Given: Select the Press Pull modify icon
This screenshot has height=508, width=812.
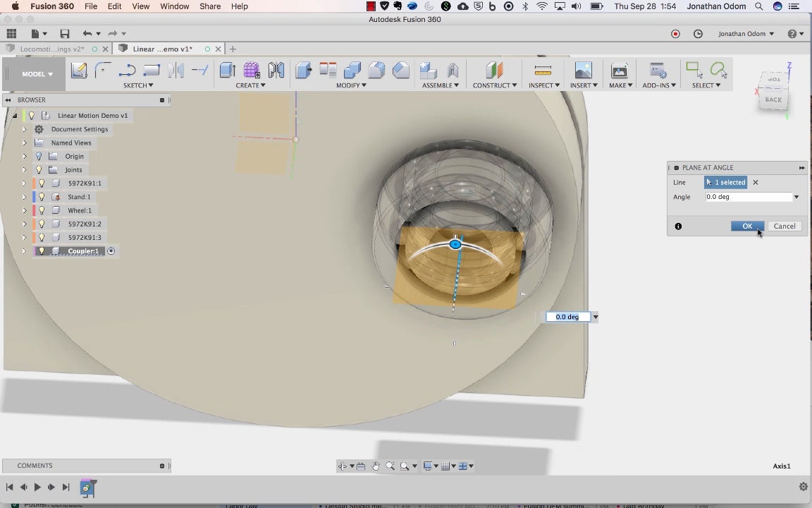Looking at the screenshot, I should click(x=304, y=70).
